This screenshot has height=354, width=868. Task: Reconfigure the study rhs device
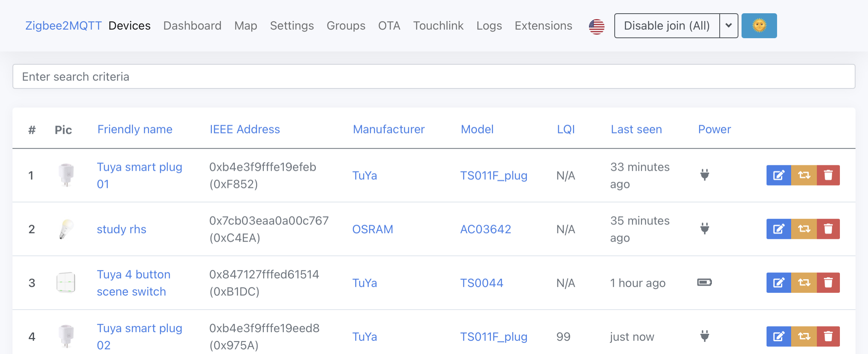click(x=804, y=229)
